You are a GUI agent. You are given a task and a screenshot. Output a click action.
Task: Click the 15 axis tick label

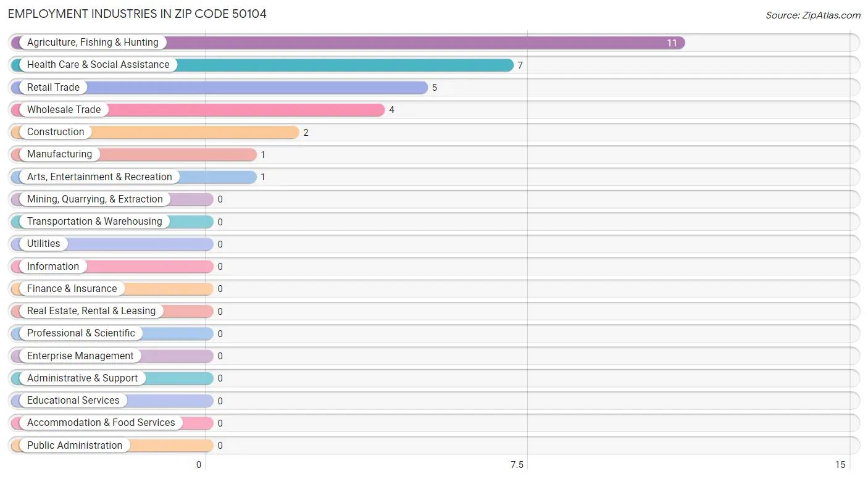coord(840,465)
